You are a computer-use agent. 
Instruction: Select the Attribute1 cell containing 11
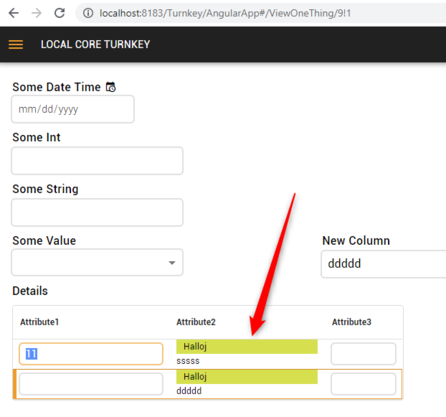click(x=91, y=354)
